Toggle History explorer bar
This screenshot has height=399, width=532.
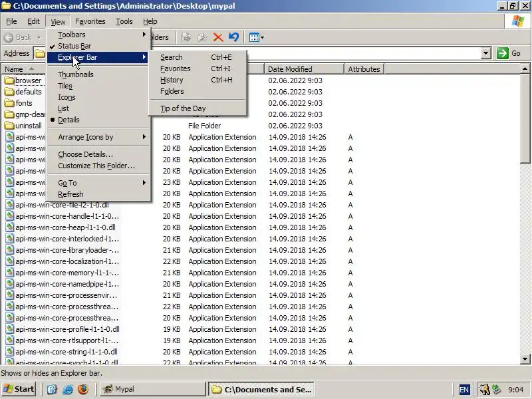pos(198,80)
